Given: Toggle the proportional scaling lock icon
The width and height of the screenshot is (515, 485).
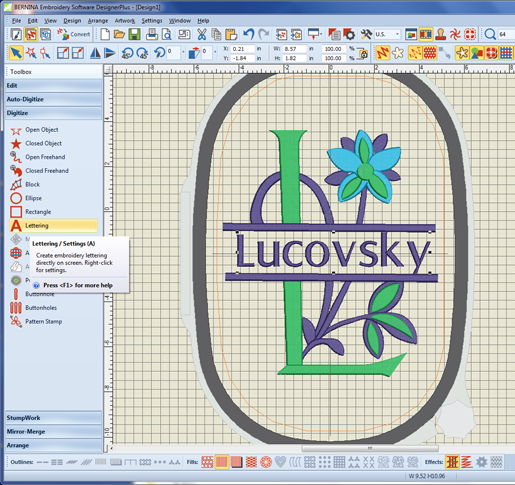Looking at the screenshot, I should coord(363,53).
